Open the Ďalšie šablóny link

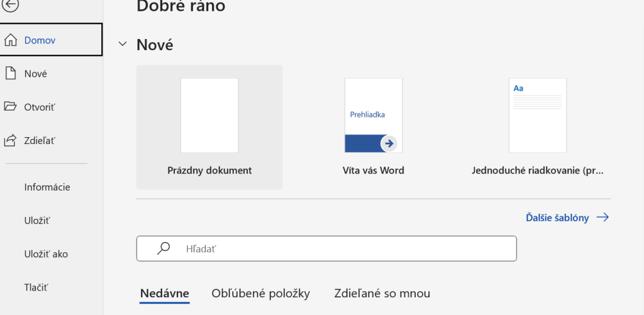pyautogui.click(x=557, y=218)
